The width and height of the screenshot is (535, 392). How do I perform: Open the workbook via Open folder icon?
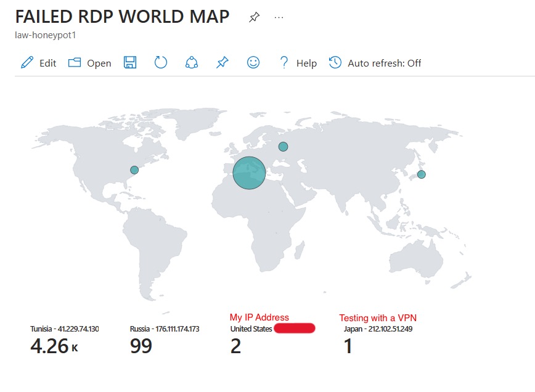(75, 63)
